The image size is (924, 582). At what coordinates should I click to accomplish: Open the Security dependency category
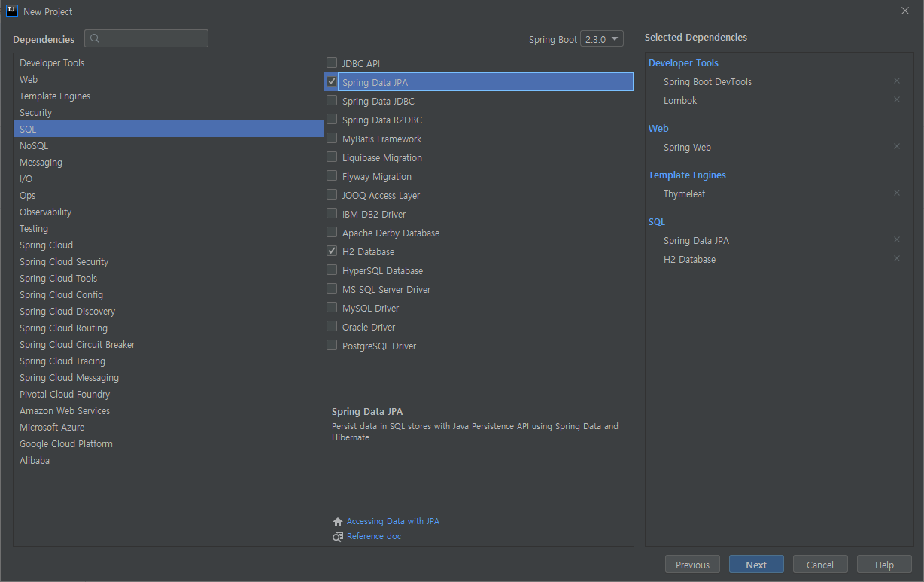pyautogui.click(x=35, y=112)
